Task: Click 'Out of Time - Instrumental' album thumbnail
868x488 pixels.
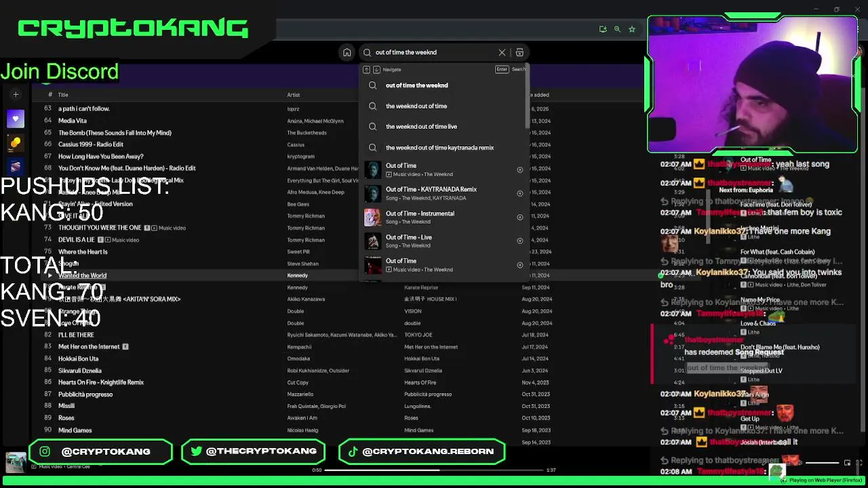Action: pyautogui.click(x=372, y=217)
